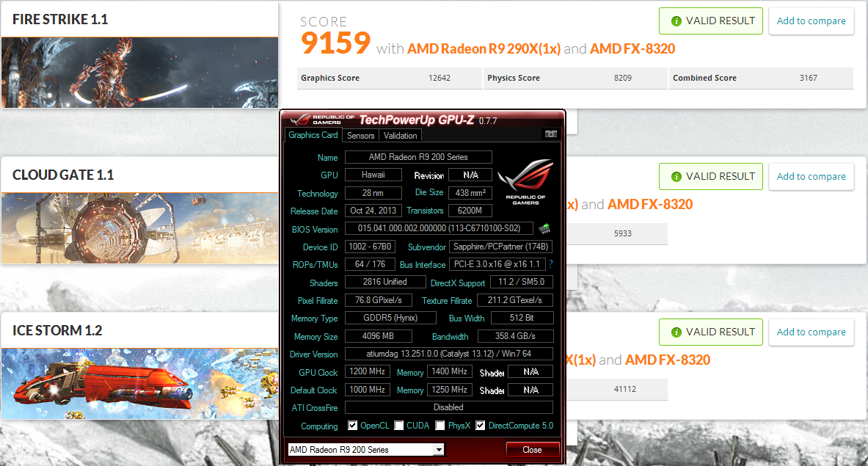Toggle the OpenCL checkbox
The width and height of the screenshot is (868, 466).
[x=352, y=425]
